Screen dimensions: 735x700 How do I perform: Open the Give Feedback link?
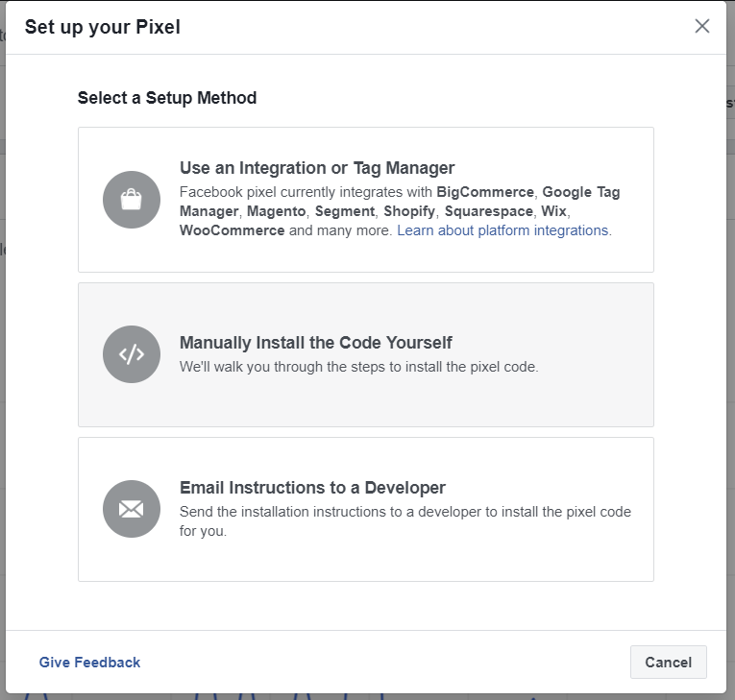(89, 663)
